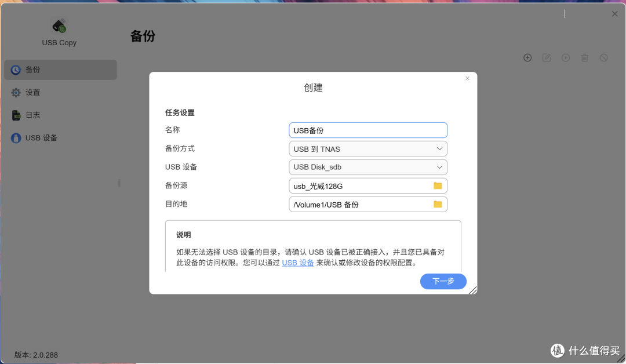
Task: Click the 备份 page title
Action: point(143,37)
